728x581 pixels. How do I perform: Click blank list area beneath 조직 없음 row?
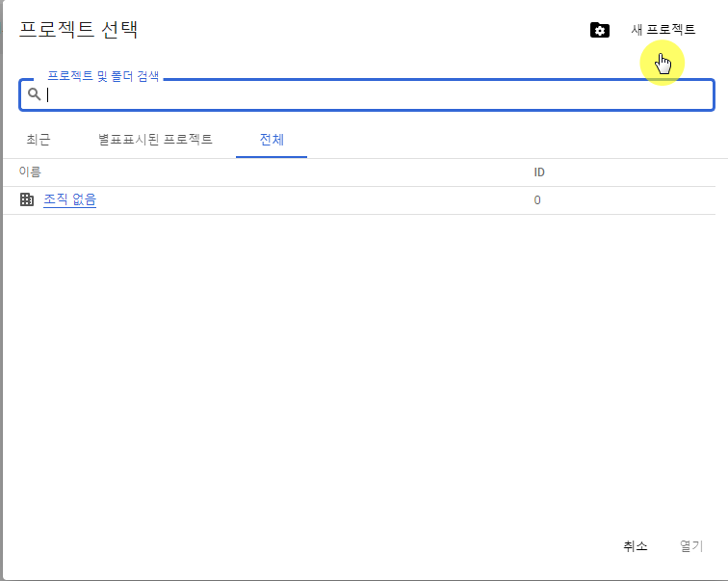click(x=359, y=372)
